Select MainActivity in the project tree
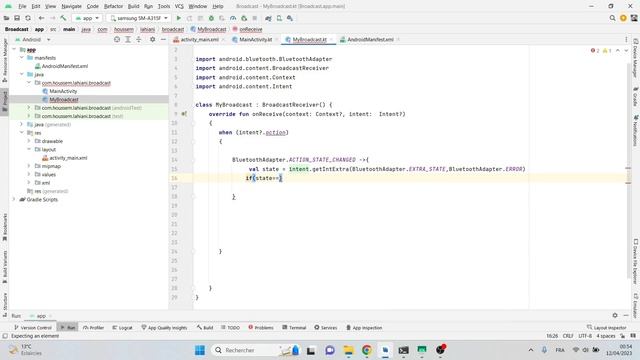Screen dimensions: 640x360 pos(63,91)
